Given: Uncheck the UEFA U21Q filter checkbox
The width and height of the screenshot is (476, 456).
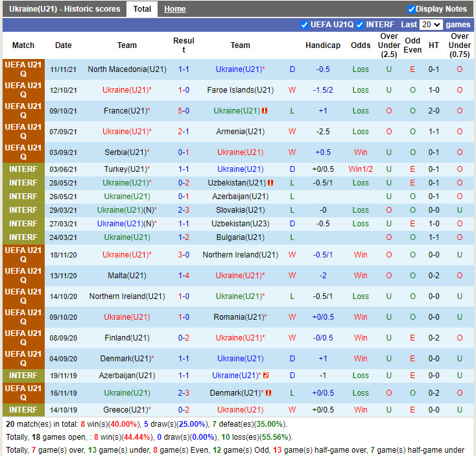Looking at the screenshot, I should 305,25.
